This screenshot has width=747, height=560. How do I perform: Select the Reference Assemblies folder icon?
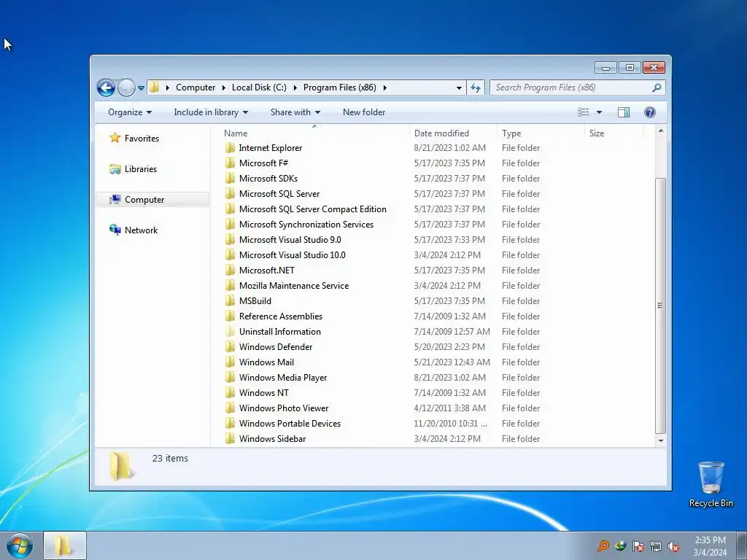[x=230, y=316]
